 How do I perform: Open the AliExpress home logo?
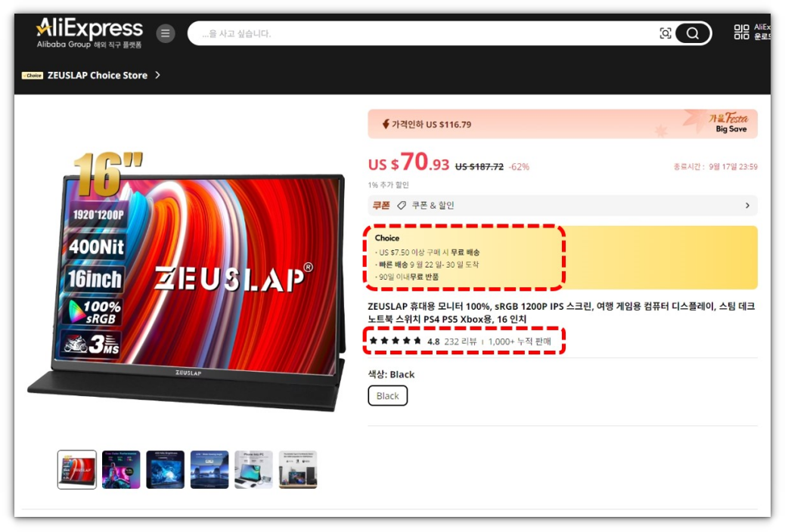coord(89,32)
